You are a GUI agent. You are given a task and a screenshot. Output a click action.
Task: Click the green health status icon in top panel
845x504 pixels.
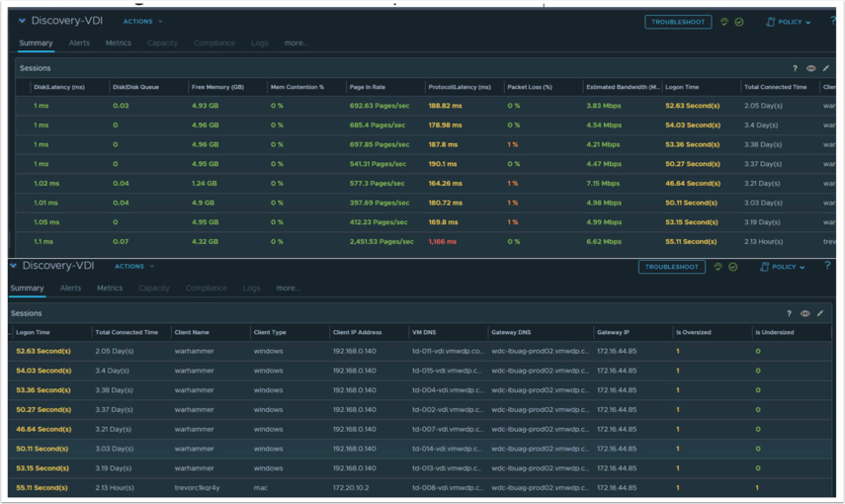tap(723, 22)
